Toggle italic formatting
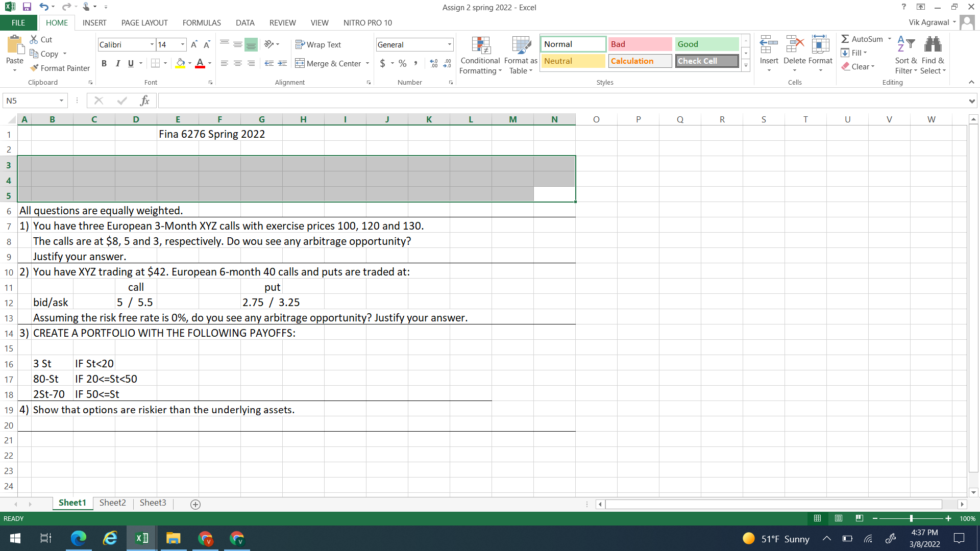Image resolution: width=980 pixels, height=551 pixels. [117, 63]
